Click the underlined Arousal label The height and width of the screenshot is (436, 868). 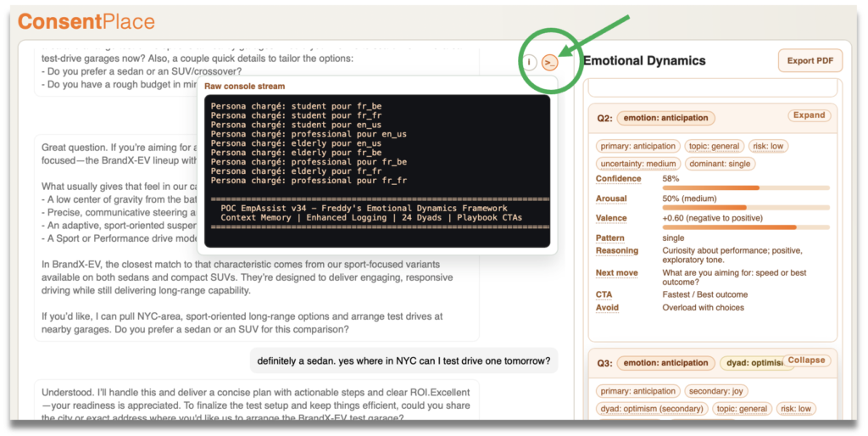click(x=611, y=198)
